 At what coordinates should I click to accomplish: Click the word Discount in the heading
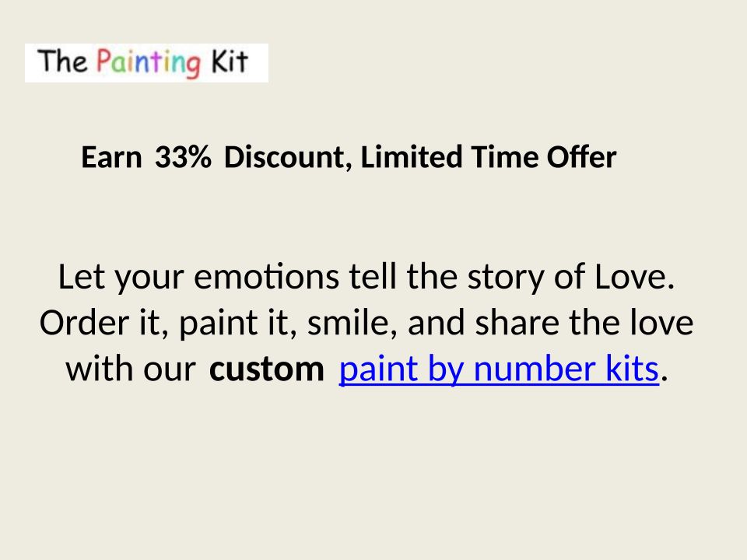283,158
